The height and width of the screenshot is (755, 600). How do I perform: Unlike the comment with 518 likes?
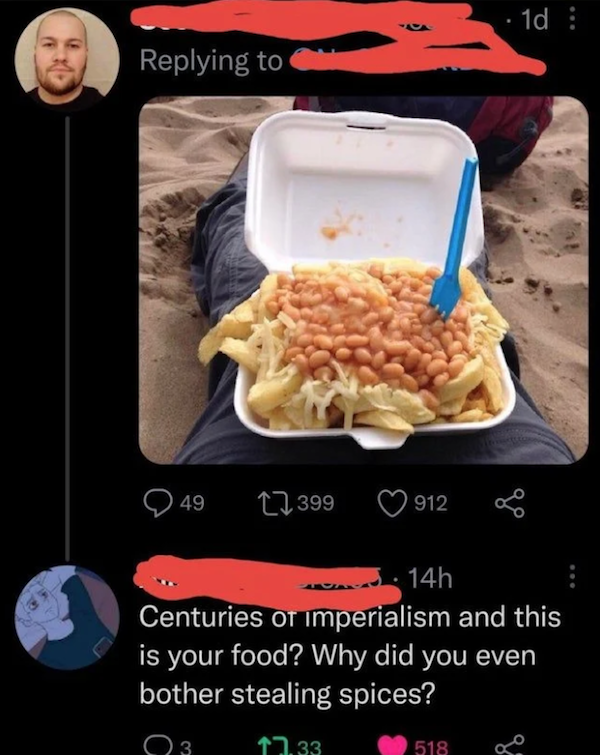click(393, 746)
